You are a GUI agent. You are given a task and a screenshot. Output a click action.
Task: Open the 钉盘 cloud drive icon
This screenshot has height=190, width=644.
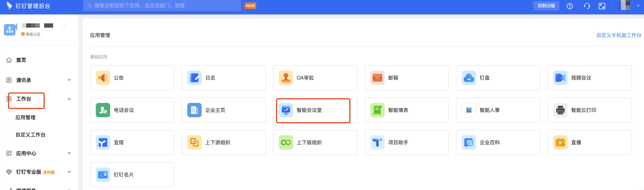coord(469,78)
